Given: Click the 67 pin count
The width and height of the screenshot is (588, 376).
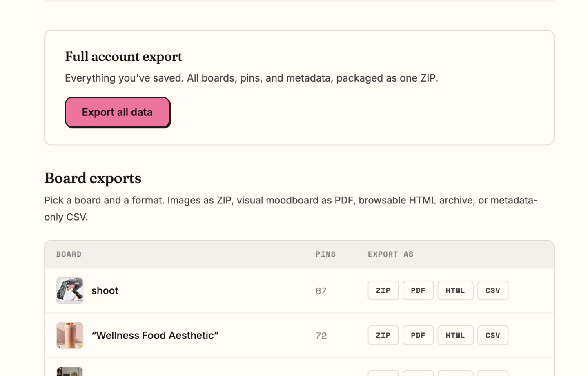Looking at the screenshot, I should 321,291.
